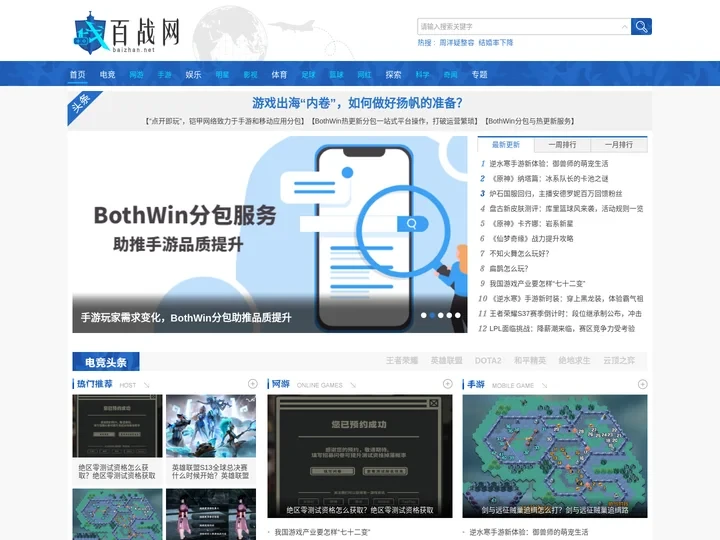Open the 体育 navigation item
720x540 pixels.
279,74
